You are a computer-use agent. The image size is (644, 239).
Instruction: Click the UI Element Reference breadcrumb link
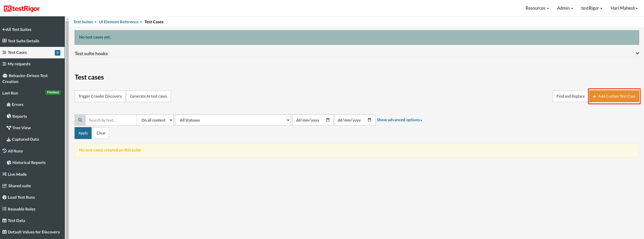[x=119, y=22]
